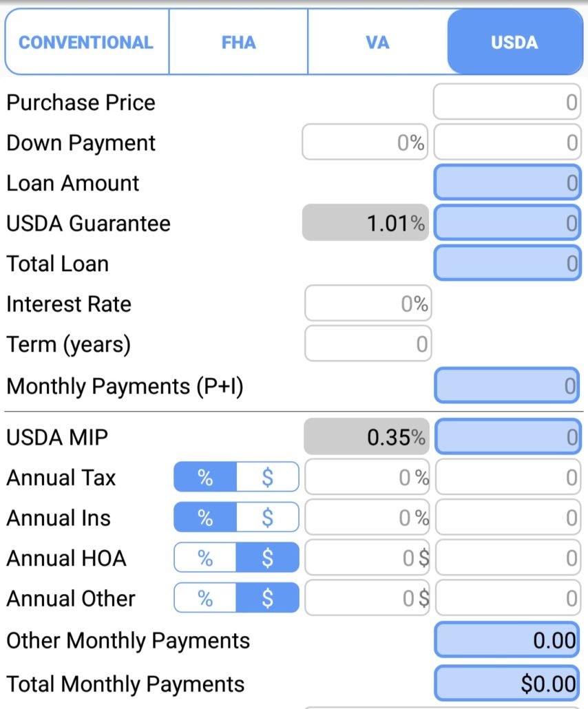
Task: Tap the USDA MIP 0.35% field
Action: (x=367, y=436)
